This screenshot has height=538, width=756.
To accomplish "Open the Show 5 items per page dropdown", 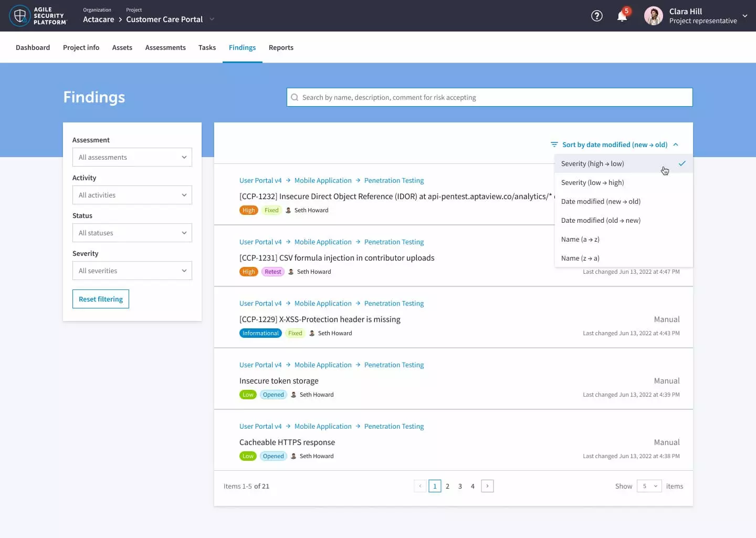I will point(649,486).
